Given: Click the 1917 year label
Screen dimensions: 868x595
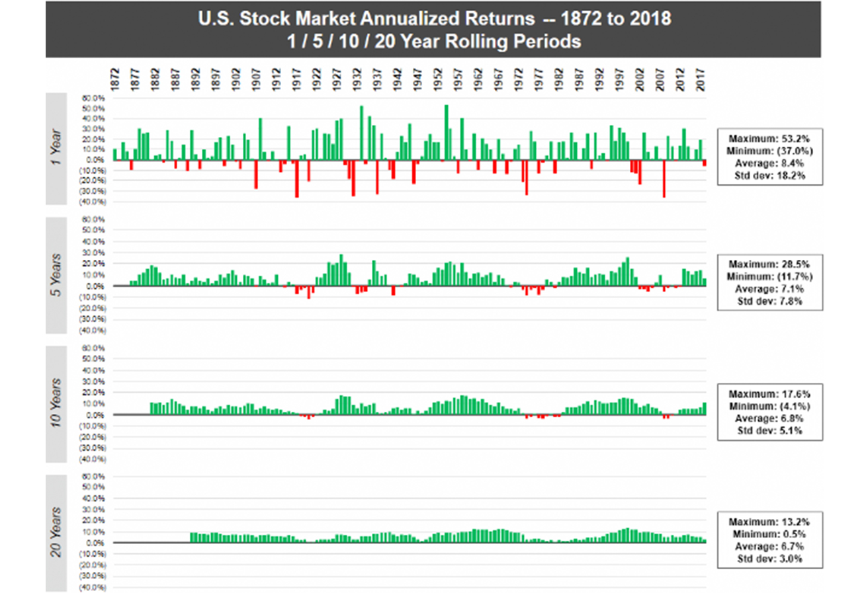Looking at the screenshot, I should click(x=297, y=79).
